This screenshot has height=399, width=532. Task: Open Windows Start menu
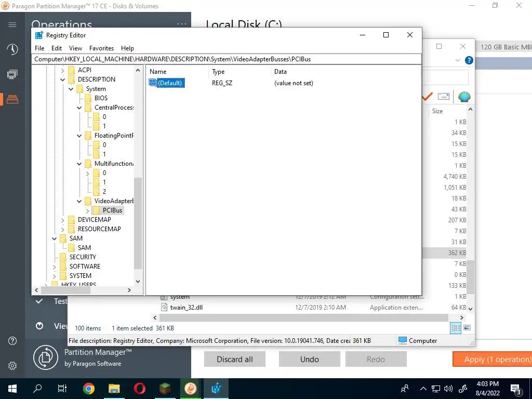12,389
